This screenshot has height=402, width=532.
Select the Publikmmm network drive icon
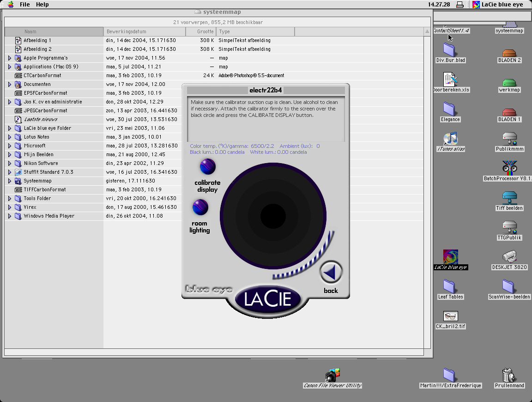(509, 139)
